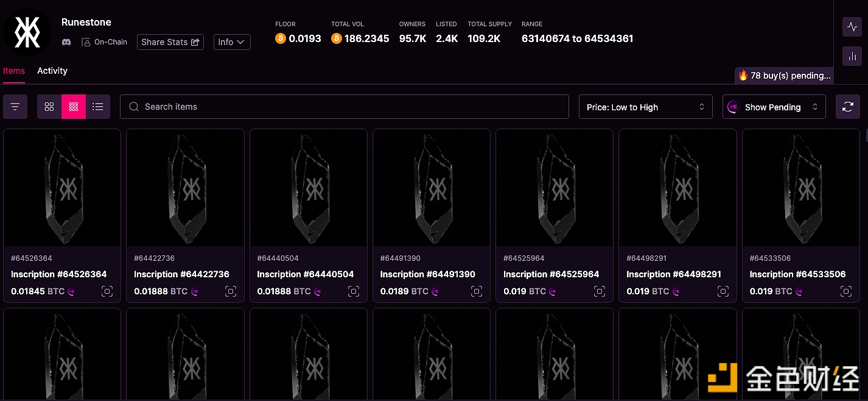Click the total volume 186.2345

pyautogui.click(x=367, y=38)
